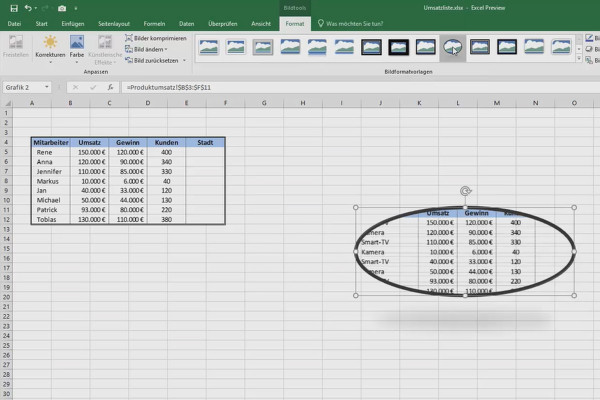
Task: Confirm formula entry with the checkmark icon
Action: (93, 87)
